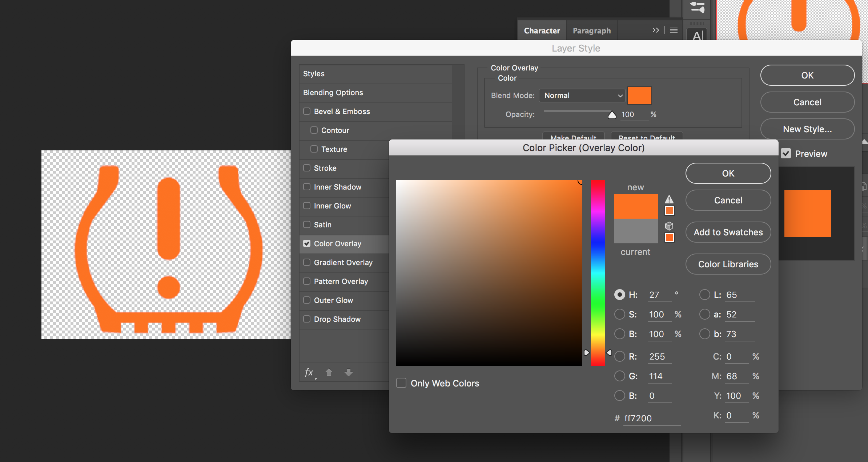
Task: Click Cancel in the Color Picker
Action: point(728,200)
